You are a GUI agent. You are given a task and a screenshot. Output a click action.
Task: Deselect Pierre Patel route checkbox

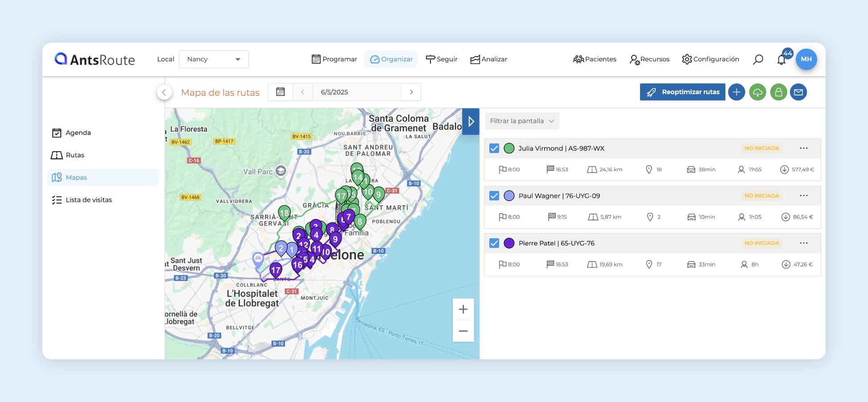[x=494, y=243]
